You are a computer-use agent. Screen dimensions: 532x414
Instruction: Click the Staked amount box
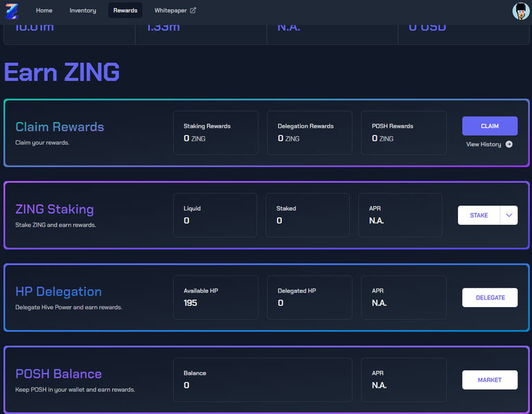tap(308, 215)
